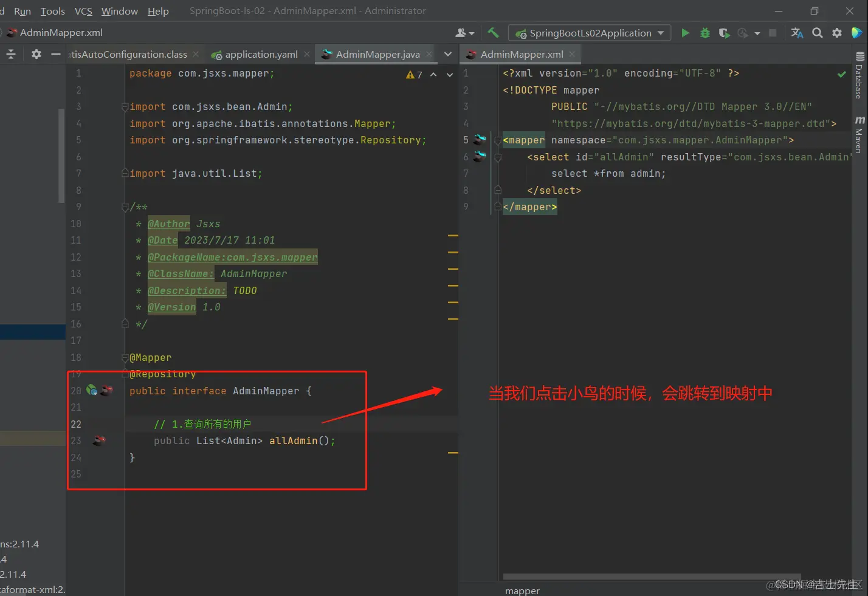868x596 pixels.
Task: Click the green checkmark inspection status in XML editor
Action: [x=842, y=74]
